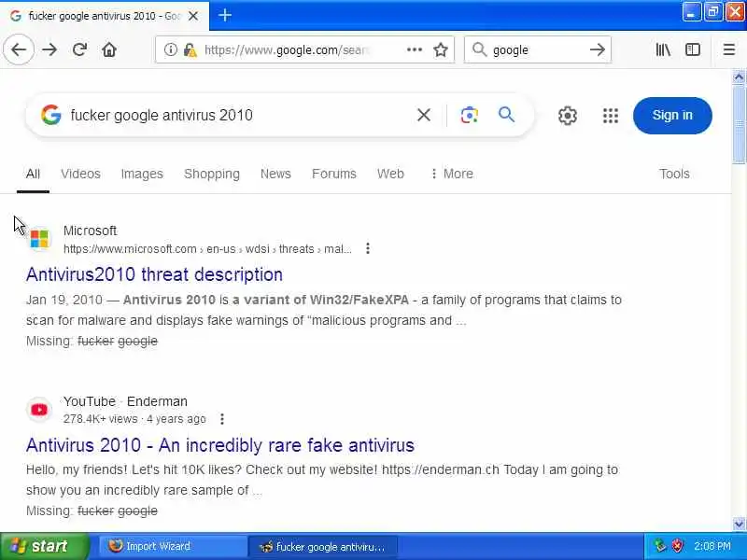
Task: Submit the browser search box arrow
Action: (x=597, y=49)
